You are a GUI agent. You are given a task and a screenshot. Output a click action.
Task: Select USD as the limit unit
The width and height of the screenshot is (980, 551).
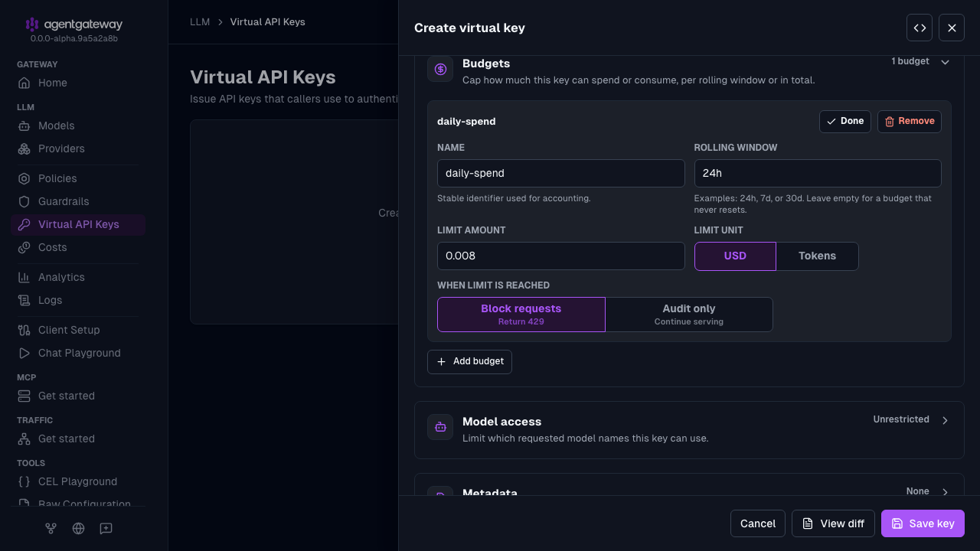click(735, 256)
